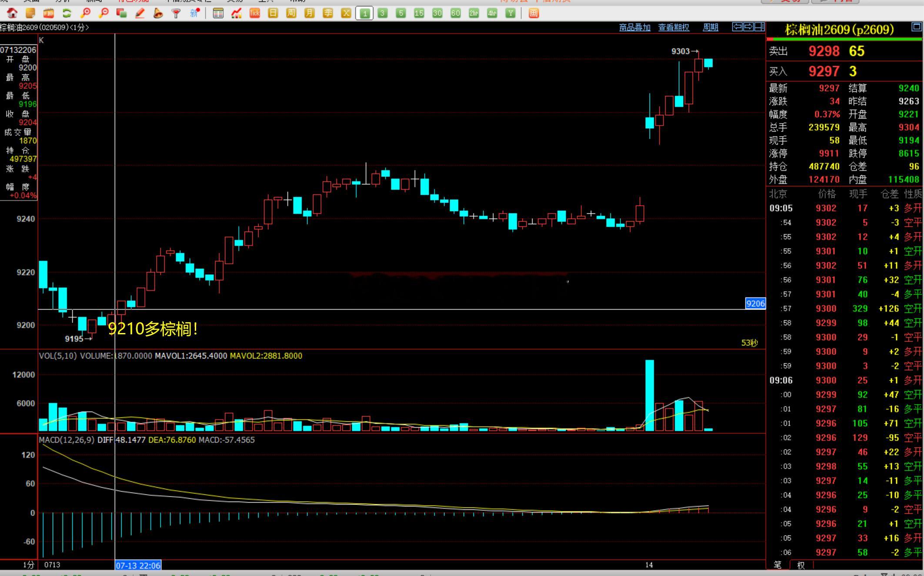The width and height of the screenshot is (924, 576).
Task: Click the red trend chart icon
Action: 237,13
